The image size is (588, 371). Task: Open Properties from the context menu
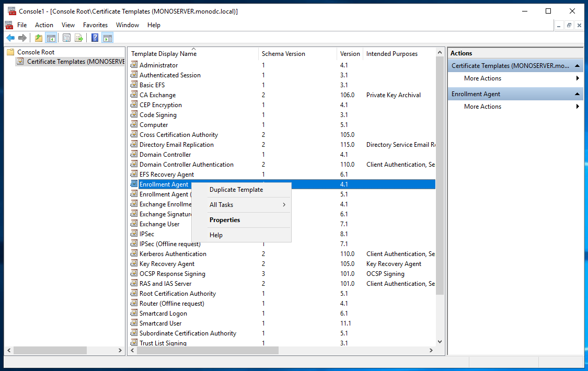[x=225, y=220]
